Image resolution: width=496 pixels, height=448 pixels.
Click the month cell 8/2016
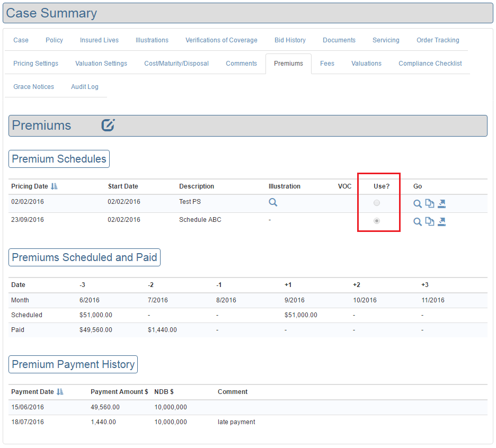tap(226, 300)
